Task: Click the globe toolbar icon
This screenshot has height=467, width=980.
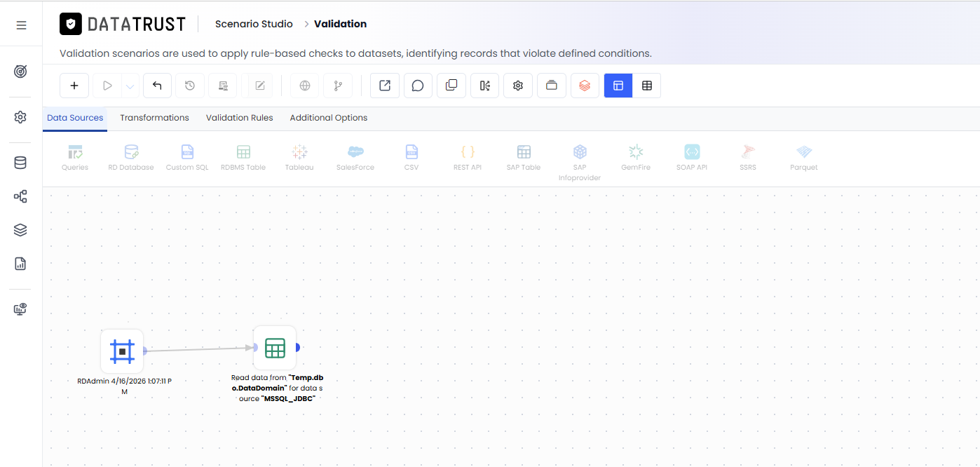Action: coord(305,86)
